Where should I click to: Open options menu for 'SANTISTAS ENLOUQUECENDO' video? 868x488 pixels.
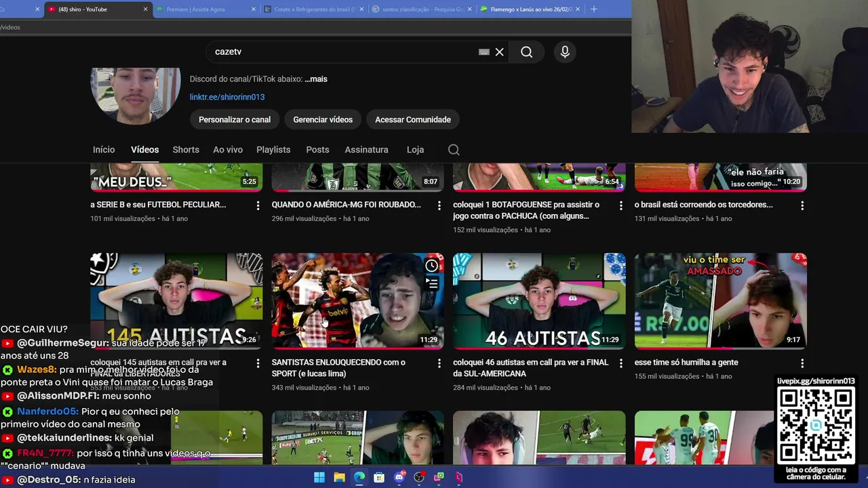click(x=439, y=363)
